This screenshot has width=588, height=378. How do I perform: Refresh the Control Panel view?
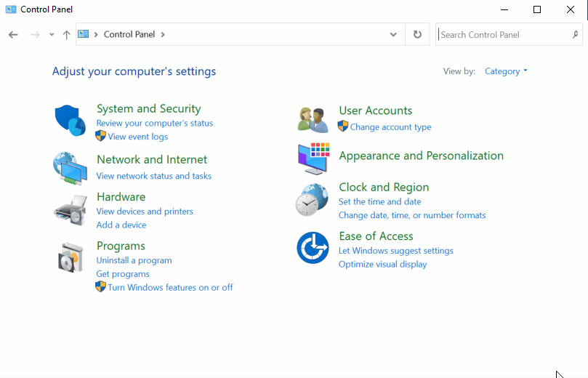(417, 34)
